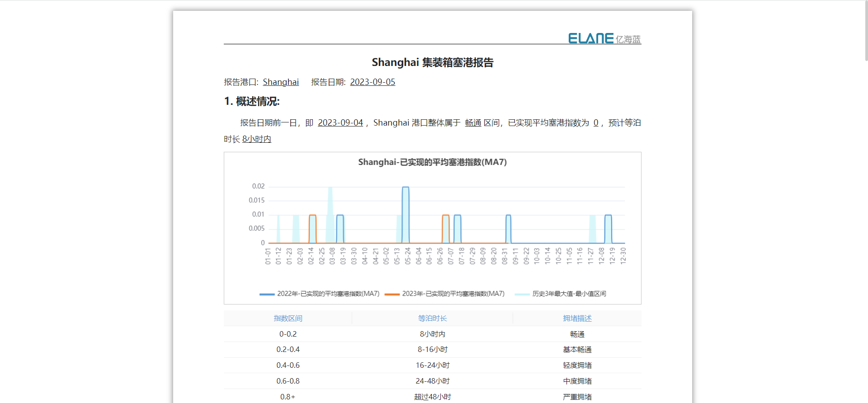Toggle the 2022年 series legend entry

(x=320, y=294)
